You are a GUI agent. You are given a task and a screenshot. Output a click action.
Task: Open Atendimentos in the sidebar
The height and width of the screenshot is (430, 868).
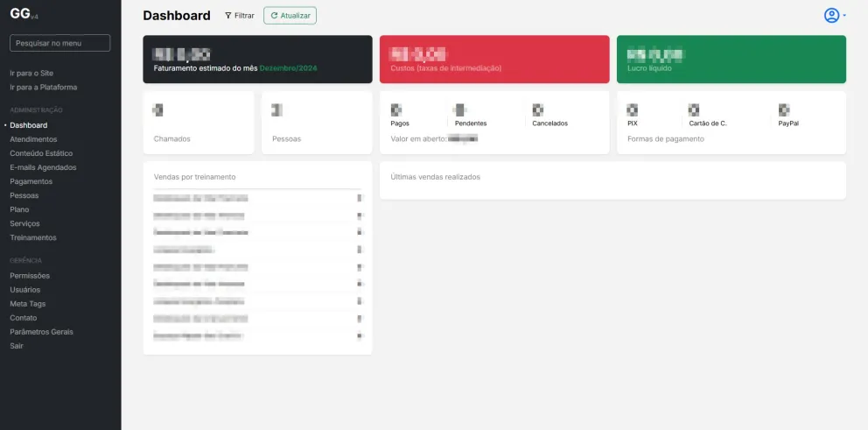tap(33, 139)
